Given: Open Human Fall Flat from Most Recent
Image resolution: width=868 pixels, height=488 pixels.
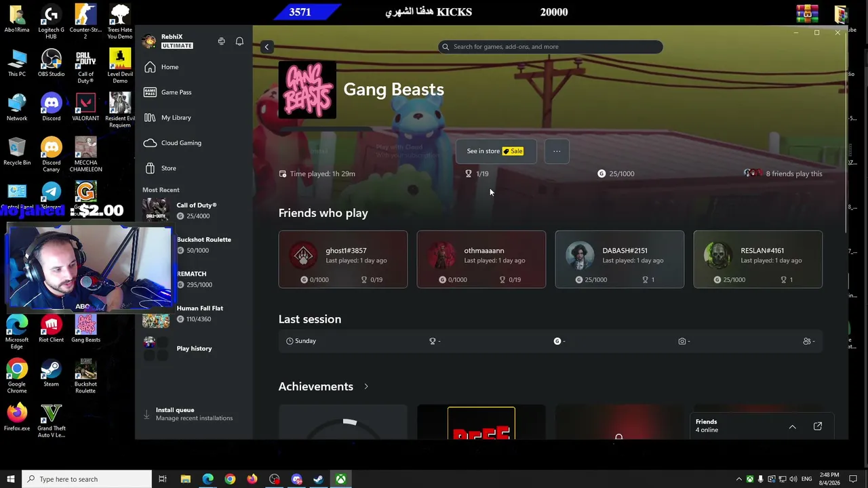Looking at the screenshot, I should [x=193, y=314].
